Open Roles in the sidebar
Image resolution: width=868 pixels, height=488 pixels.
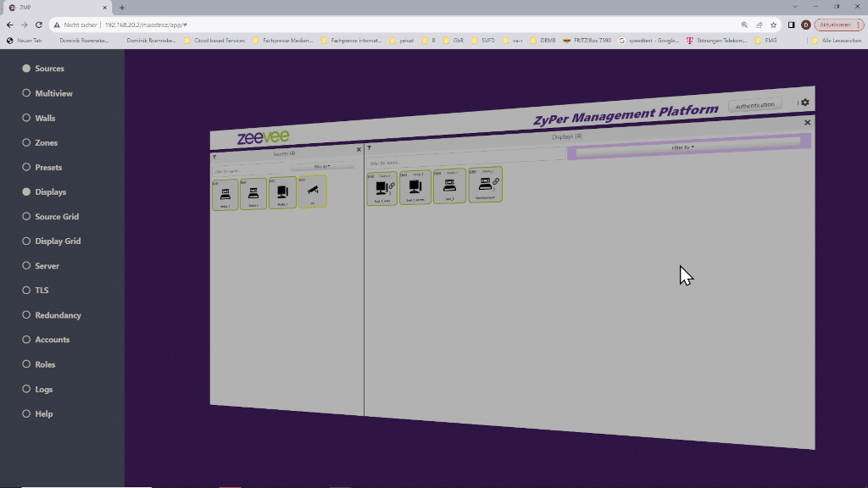[x=38, y=364]
